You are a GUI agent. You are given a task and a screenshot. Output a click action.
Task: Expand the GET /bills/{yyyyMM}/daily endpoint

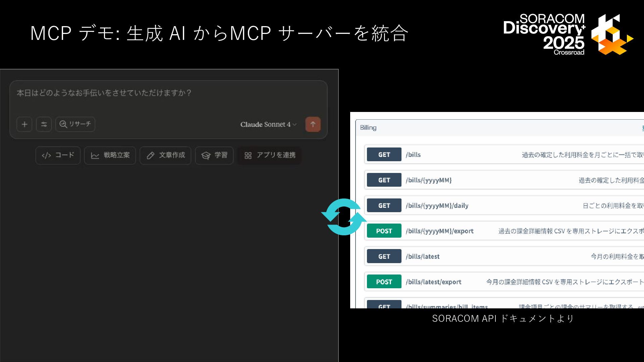(x=504, y=205)
